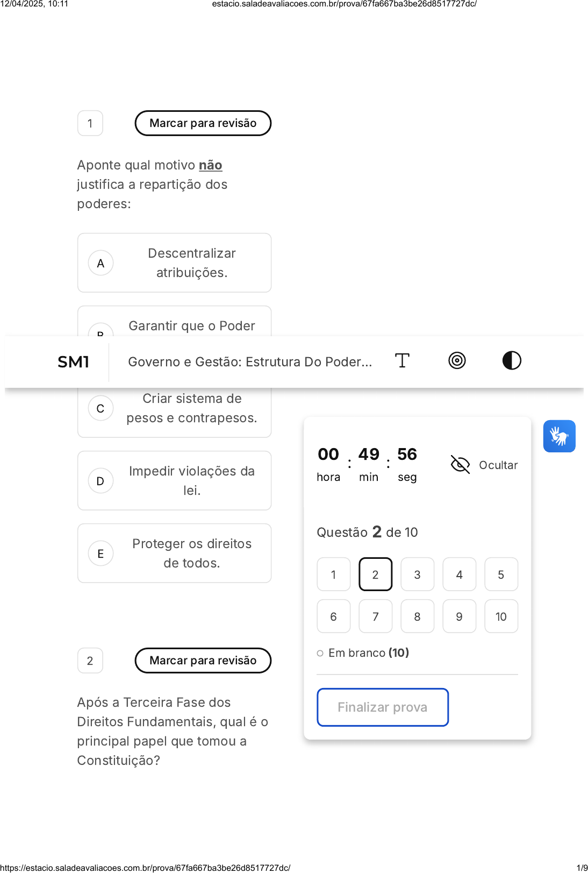Open the blue sign language accessibility widget
Image resolution: width=588 pixels, height=873 pixels.
pos(559,436)
